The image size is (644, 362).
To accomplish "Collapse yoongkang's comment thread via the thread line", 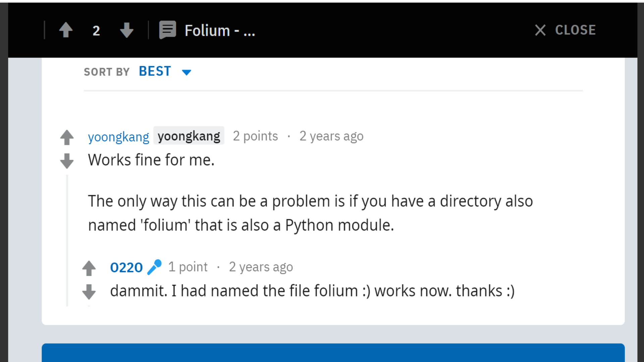I will (x=67, y=240).
